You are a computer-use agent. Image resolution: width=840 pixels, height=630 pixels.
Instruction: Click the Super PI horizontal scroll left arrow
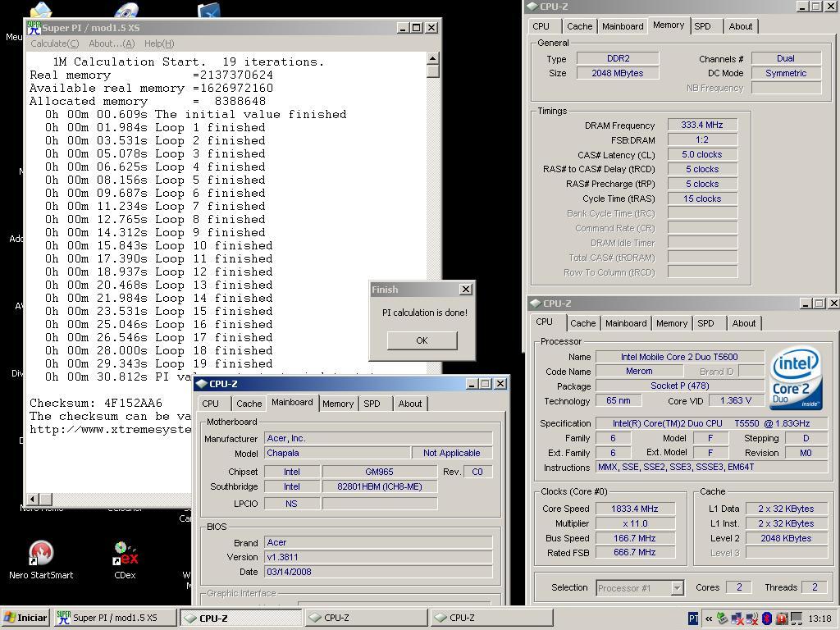pos(32,500)
